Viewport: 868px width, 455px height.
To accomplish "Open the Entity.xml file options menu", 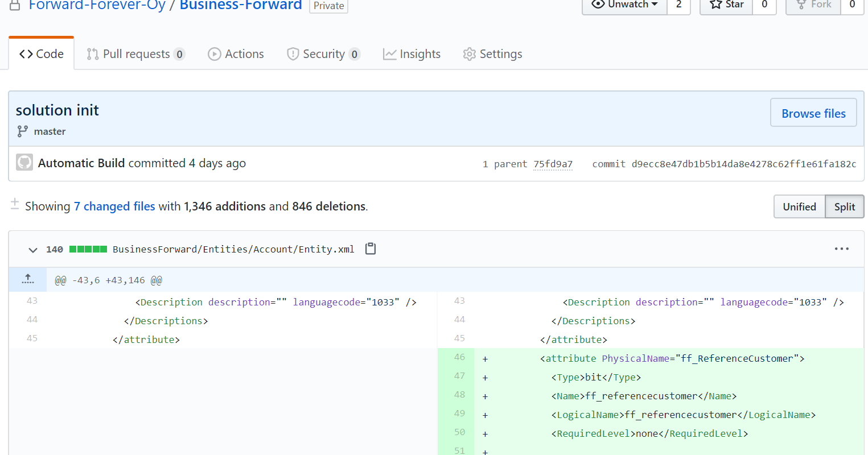I will pos(842,249).
